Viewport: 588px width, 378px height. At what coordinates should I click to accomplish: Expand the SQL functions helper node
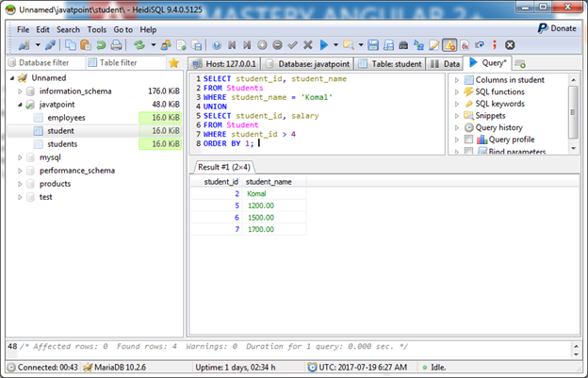[x=457, y=91]
